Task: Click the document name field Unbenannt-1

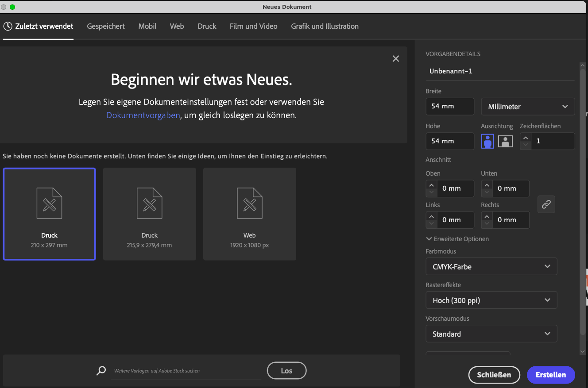Action: (500, 71)
